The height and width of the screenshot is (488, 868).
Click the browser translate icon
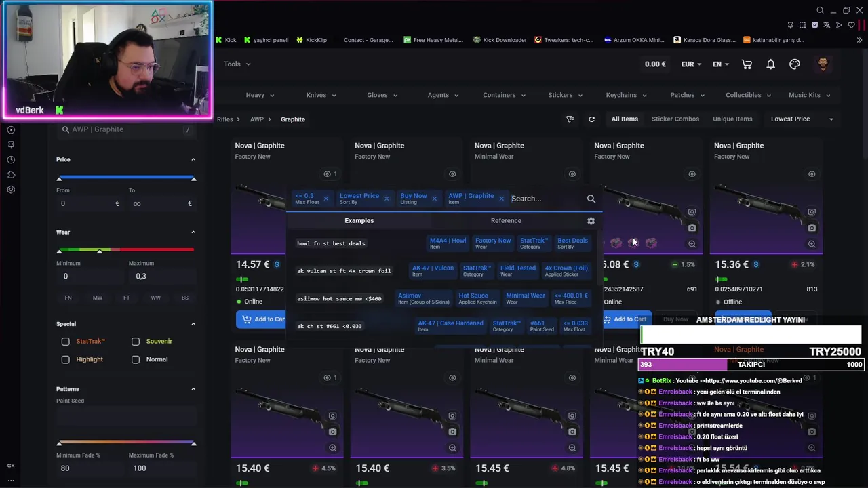tap(827, 25)
